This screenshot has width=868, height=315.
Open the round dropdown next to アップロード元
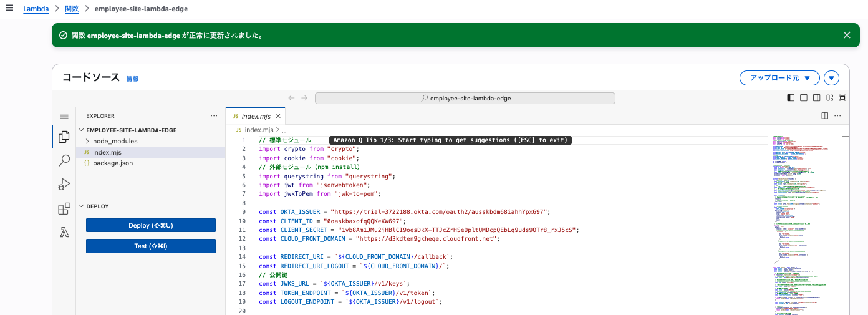pos(832,78)
